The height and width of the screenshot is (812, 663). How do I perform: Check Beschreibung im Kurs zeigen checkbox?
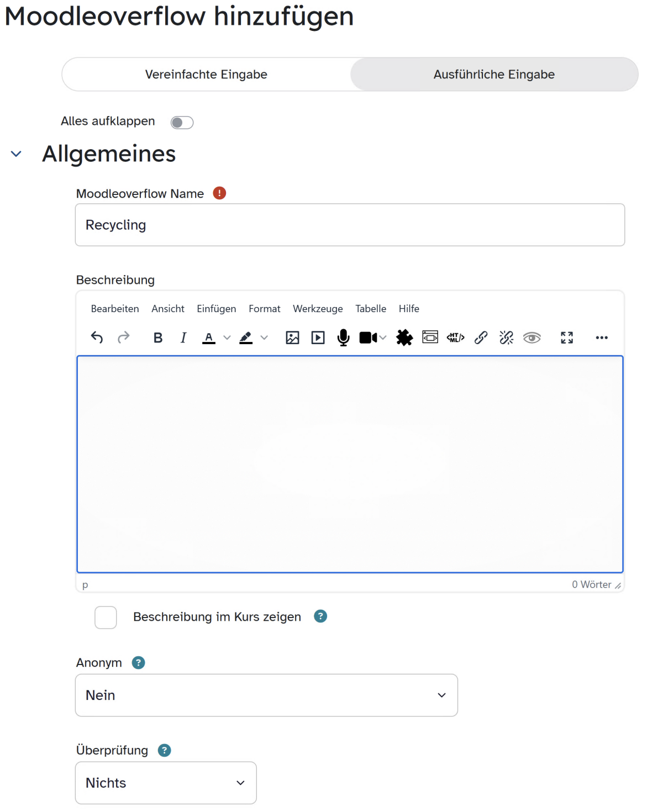pos(106,617)
